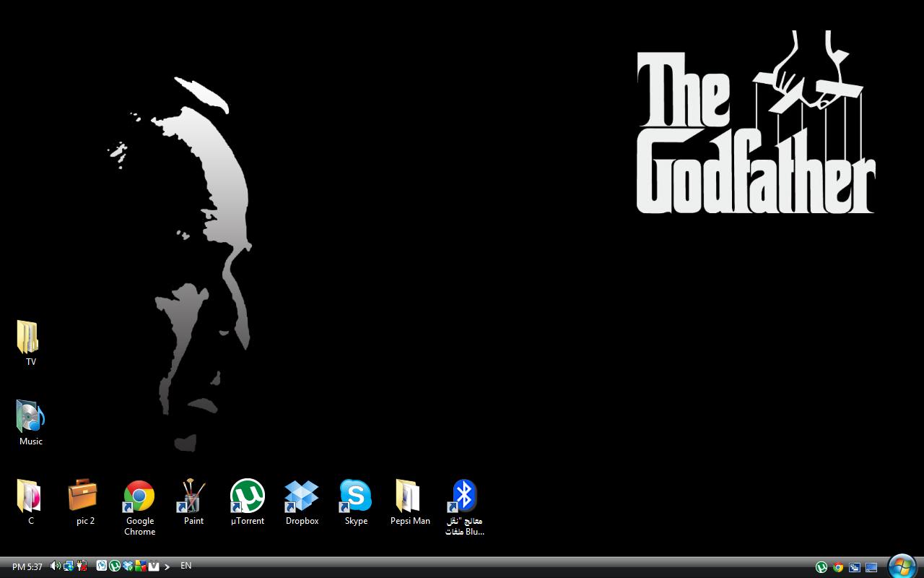The image size is (924, 578).
Task: Open the Windows Start menu orb
Action: 902,566
